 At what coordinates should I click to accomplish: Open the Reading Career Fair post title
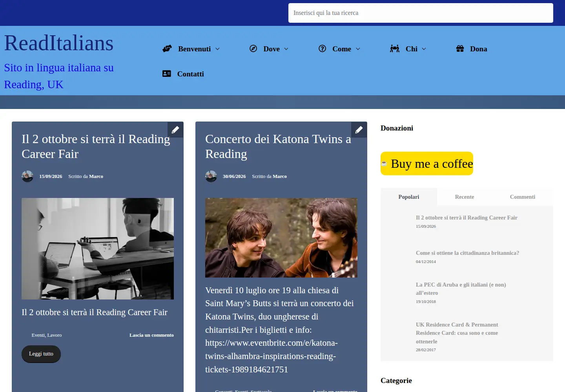96,147
